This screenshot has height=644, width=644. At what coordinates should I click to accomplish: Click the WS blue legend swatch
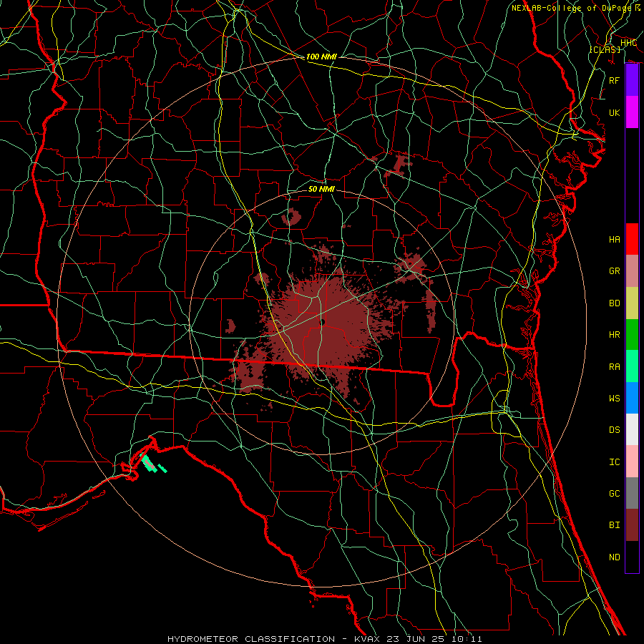632,398
